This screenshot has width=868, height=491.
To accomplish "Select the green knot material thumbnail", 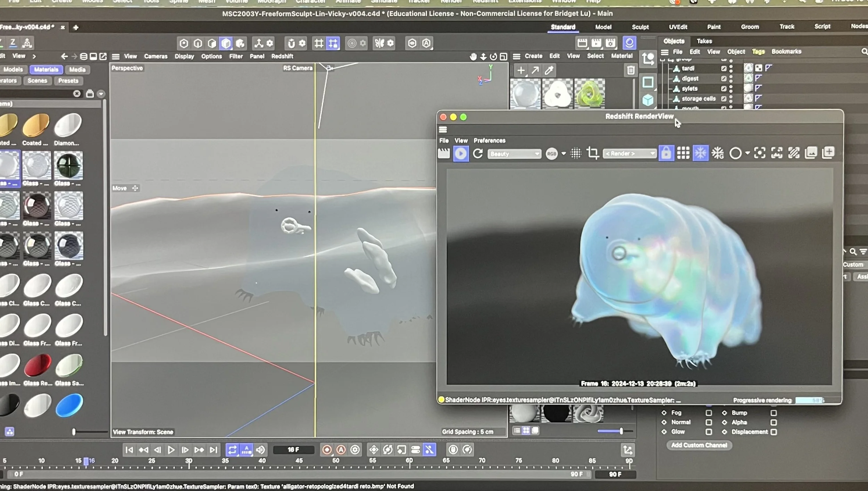I will [589, 93].
